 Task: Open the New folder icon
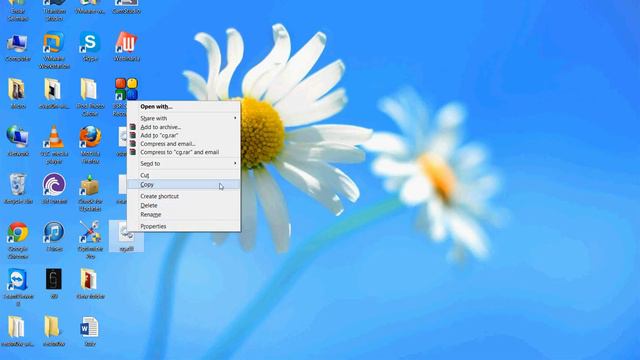pos(89,279)
